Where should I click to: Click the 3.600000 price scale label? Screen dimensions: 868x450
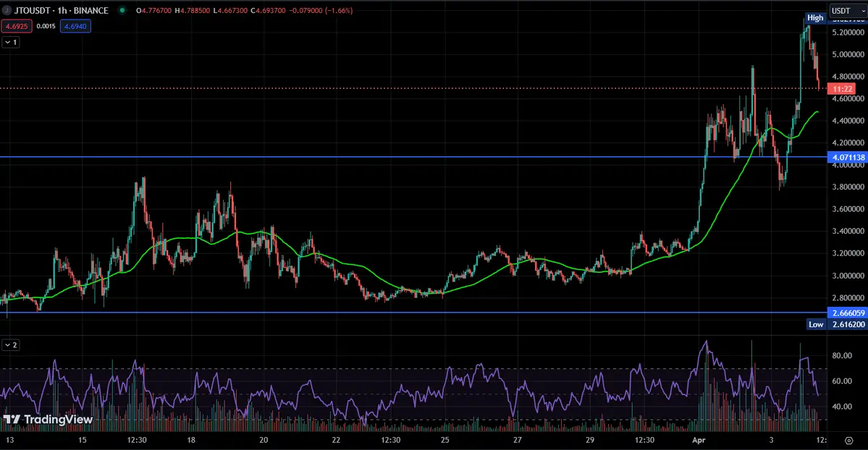(x=848, y=209)
